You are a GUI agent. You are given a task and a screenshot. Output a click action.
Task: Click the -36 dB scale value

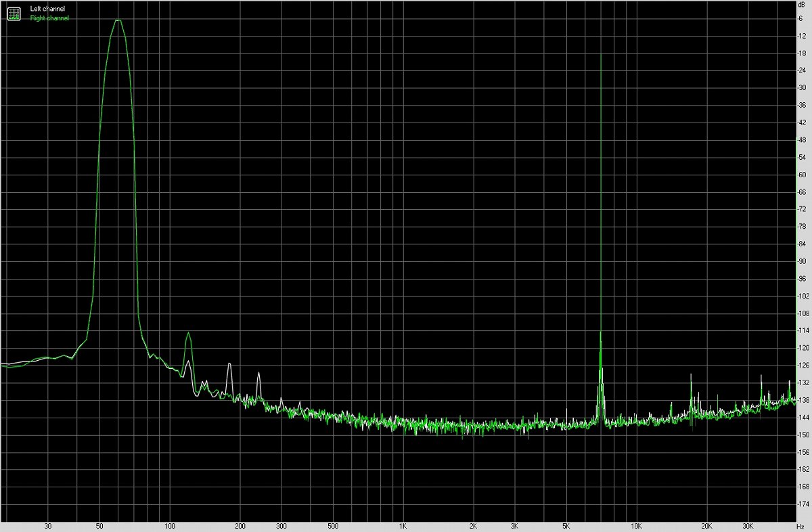coord(803,105)
